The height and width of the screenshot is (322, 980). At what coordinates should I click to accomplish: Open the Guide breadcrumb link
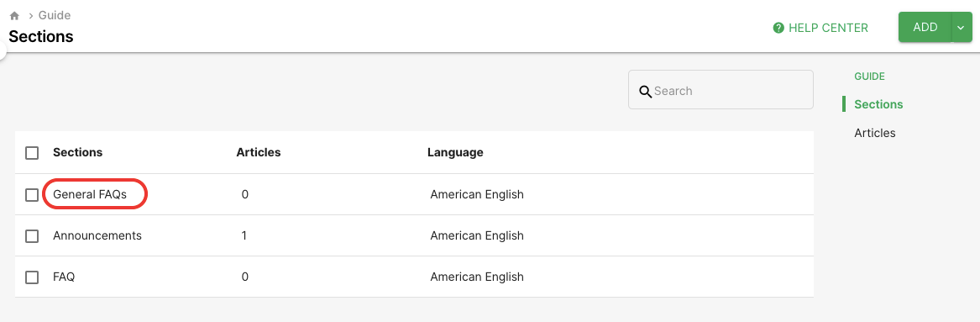(x=55, y=16)
